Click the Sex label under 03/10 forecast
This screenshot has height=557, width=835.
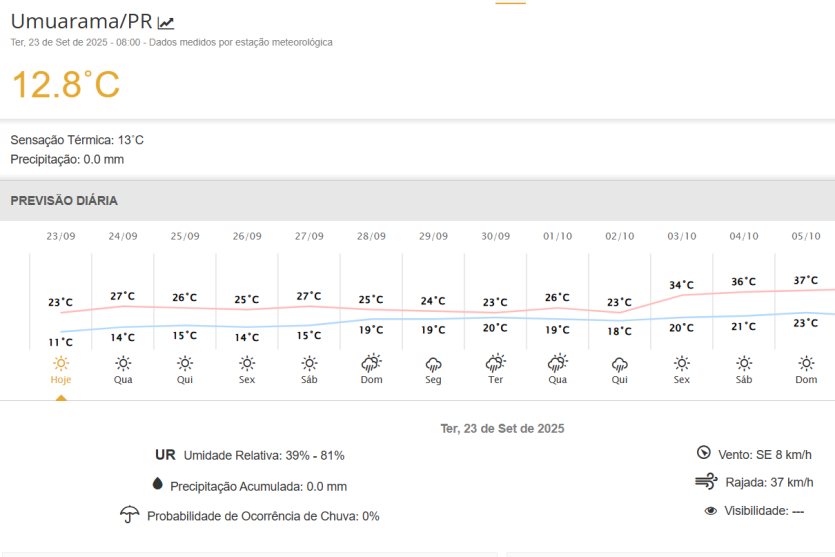(x=681, y=380)
